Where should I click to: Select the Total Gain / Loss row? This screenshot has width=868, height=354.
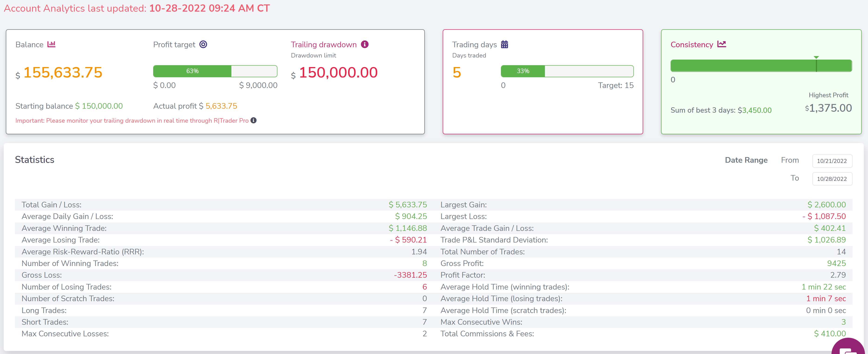pos(224,204)
